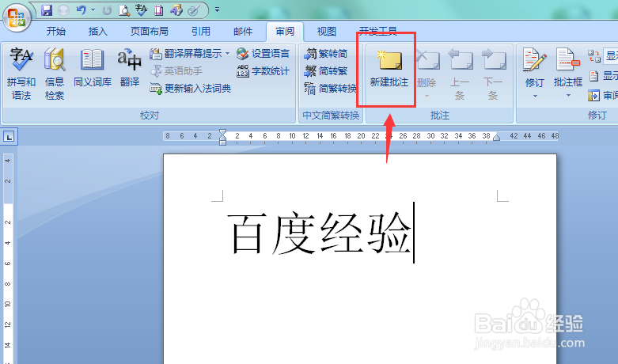618x364 pixels.
Task: Click 更新输入法词典
Action: click(191, 89)
